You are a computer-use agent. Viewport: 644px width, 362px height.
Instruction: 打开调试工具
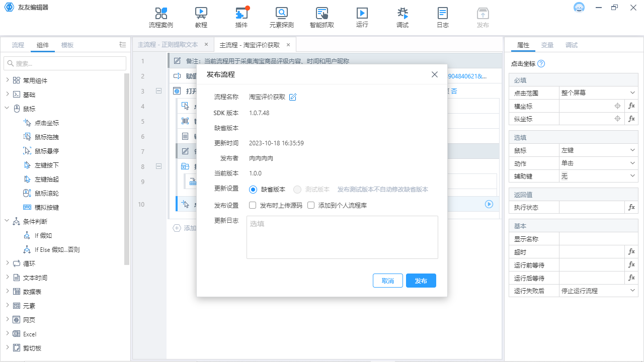pos(402,17)
